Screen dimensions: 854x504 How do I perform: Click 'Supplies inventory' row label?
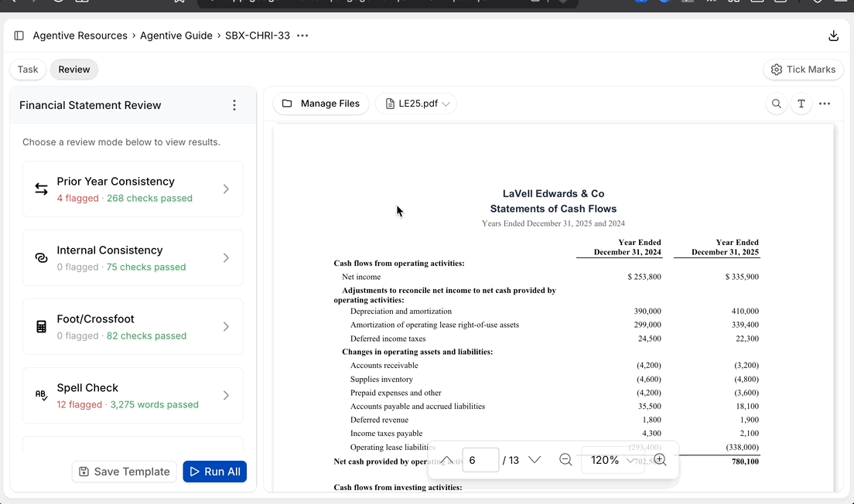pyautogui.click(x=381, y=380)
